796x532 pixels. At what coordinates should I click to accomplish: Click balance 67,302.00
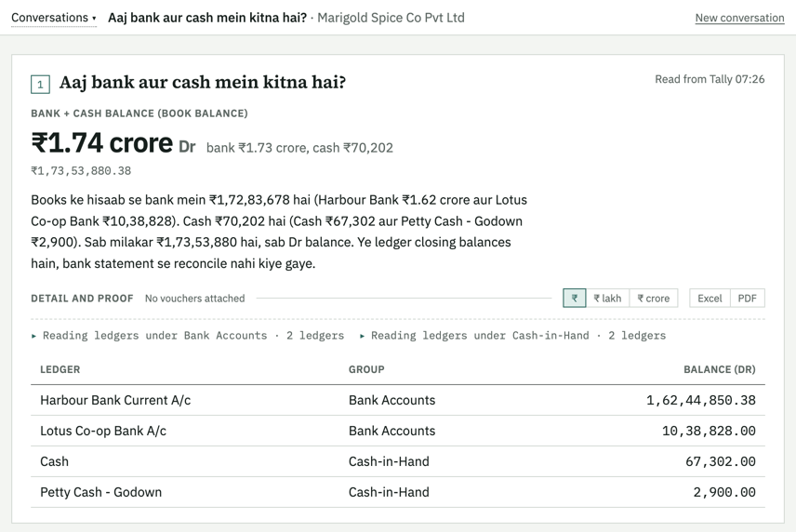tap(721, 461)
